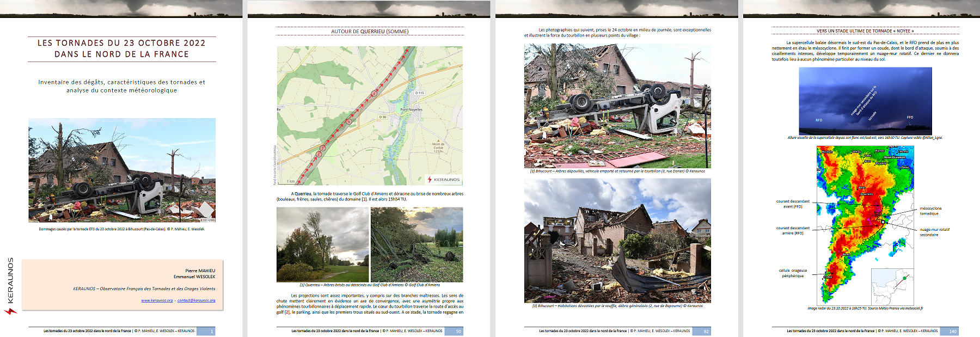
Task: Click the Pont-Noyelles town label on the map
Action: point(411,109)
